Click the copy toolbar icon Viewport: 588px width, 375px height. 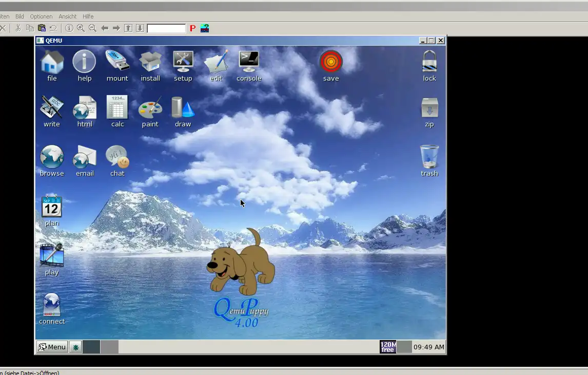(30, 28)
